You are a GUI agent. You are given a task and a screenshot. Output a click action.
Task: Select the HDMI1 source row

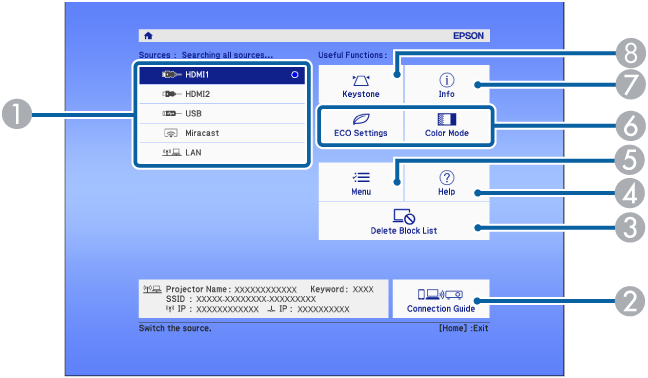pyautogui.click(x=222, y=75)
